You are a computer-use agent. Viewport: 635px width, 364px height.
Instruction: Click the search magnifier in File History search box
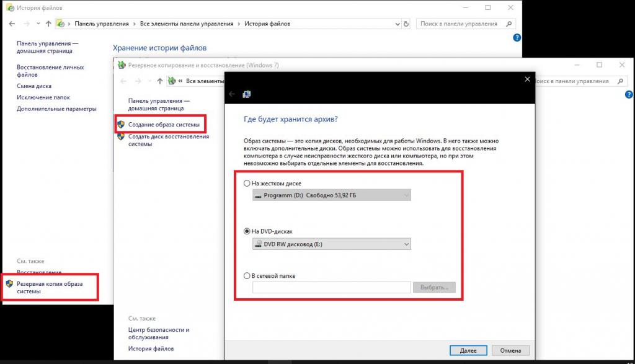coord(508,24)
